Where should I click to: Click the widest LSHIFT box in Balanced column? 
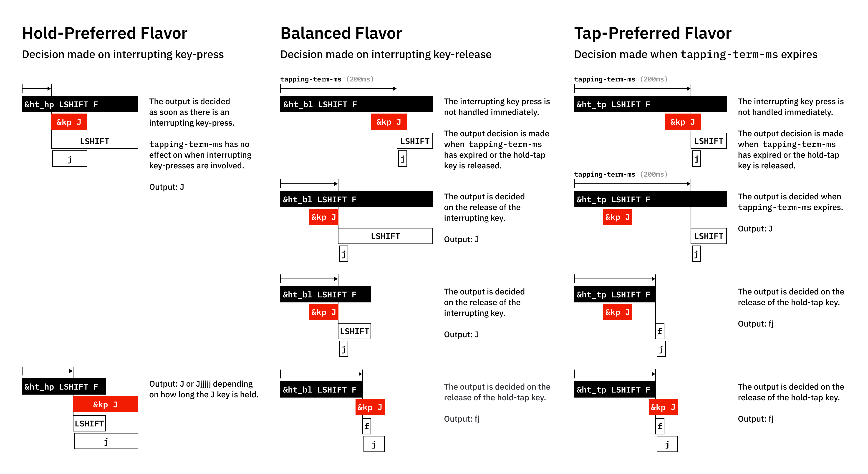pos(385,236)
